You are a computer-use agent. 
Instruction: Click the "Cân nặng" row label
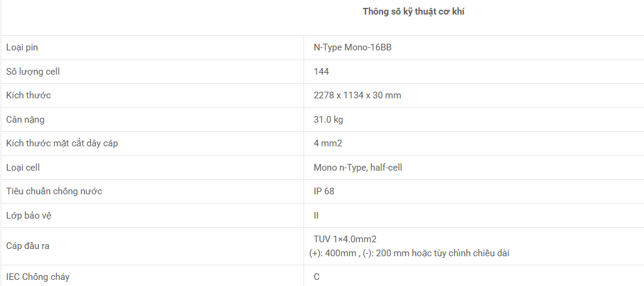pyautogui.click(x=25, y=120)
